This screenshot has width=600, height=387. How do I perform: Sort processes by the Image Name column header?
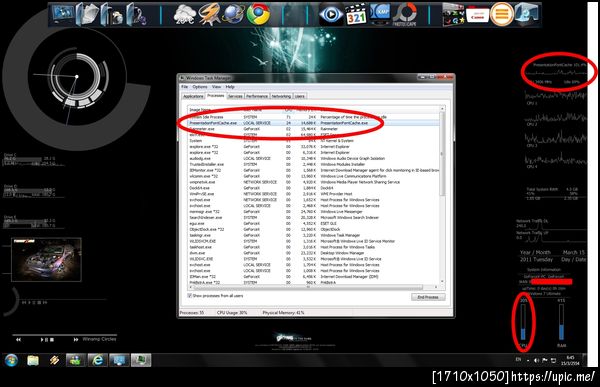[214, 110]
